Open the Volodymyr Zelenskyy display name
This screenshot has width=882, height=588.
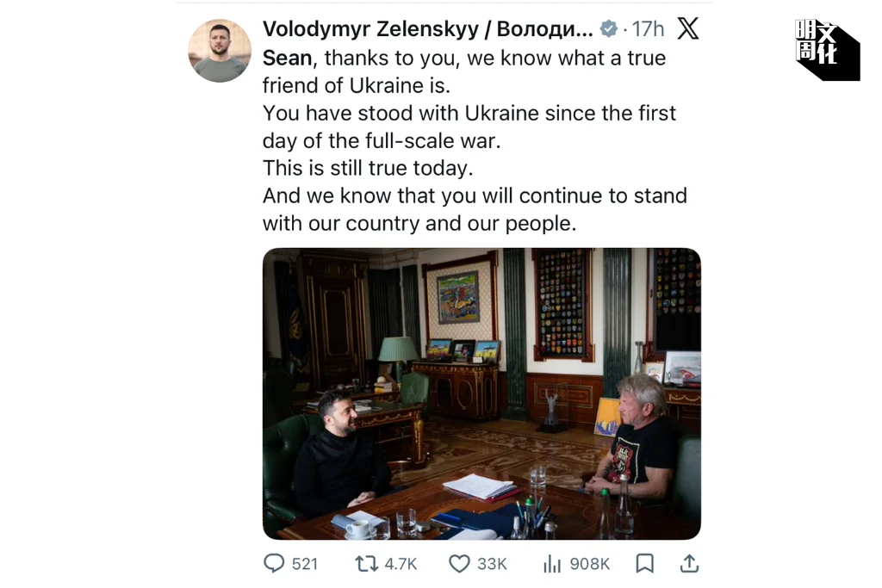point(427,29)
